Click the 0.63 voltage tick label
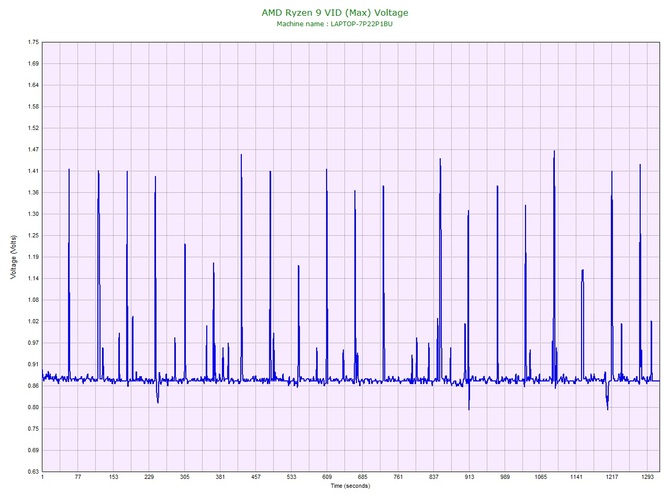 (33, 472)
